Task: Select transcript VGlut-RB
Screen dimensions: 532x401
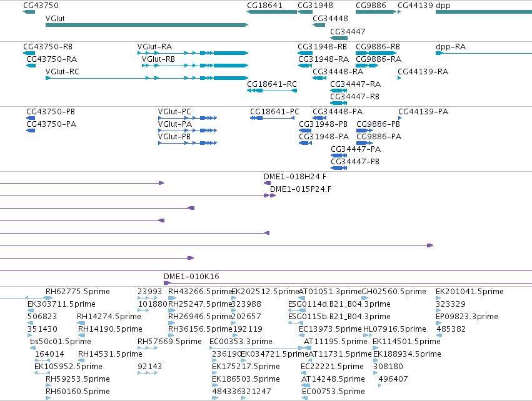Action: pos(195,66)
